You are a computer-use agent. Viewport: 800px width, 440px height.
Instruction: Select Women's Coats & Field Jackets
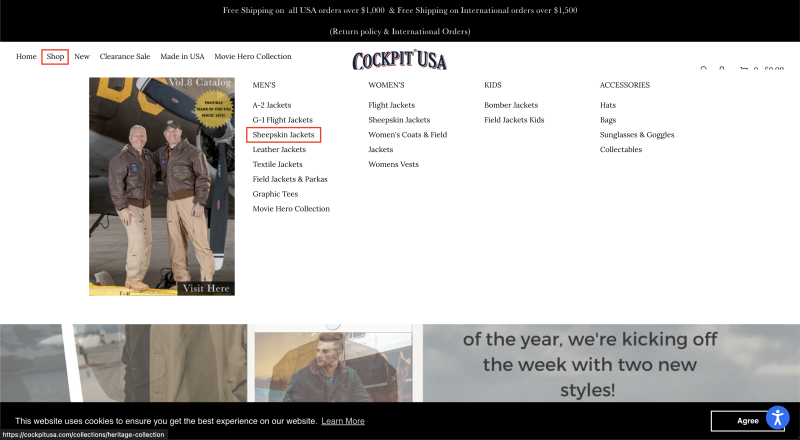coord(408,142)
